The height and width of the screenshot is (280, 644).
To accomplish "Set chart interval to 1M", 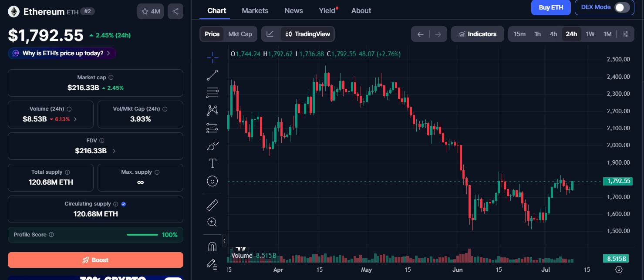I will (x=607, y=34).
